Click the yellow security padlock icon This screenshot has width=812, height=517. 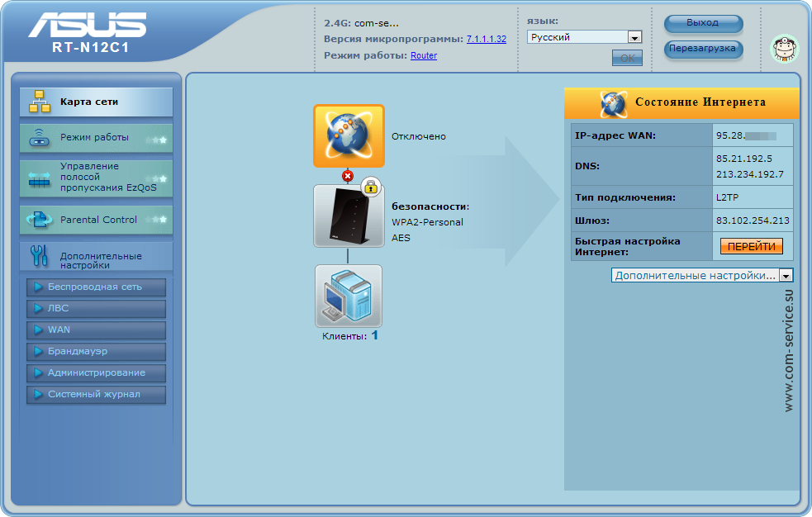coord(371,187)
